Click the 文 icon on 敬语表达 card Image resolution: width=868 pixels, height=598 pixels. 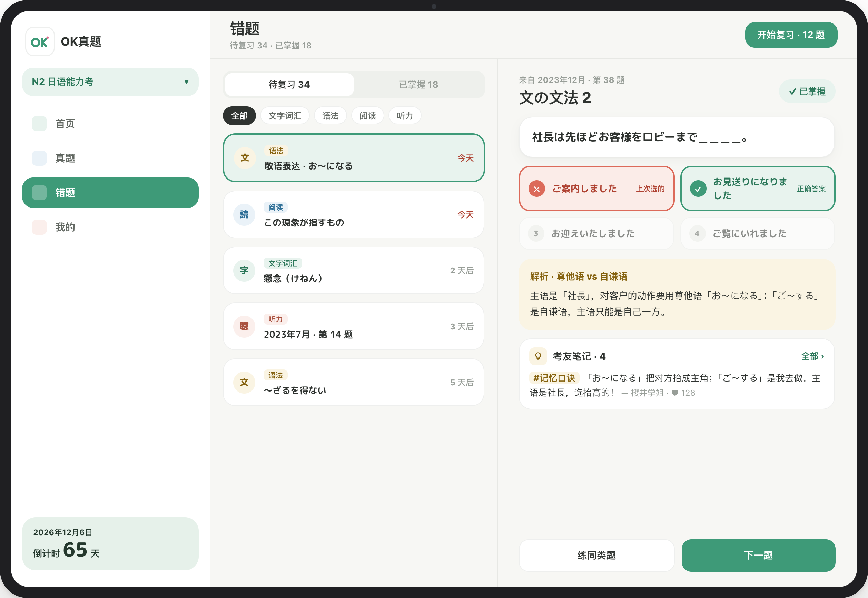coord(245,158)
